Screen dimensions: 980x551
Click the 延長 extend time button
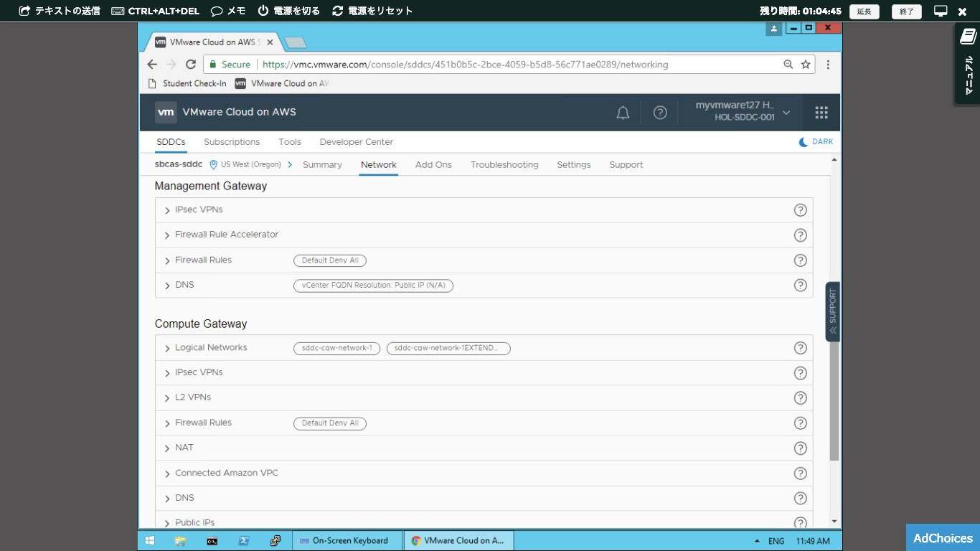(864, 11)
